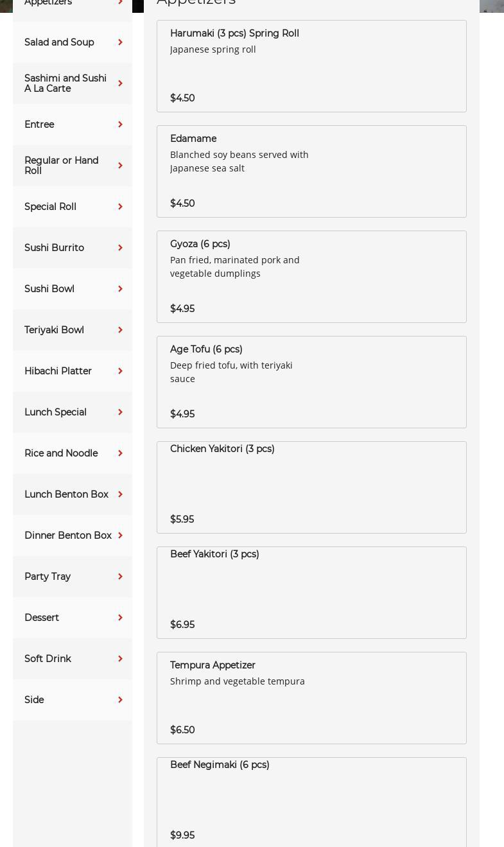Image resolution: width=504 pixels, height=847 pixels.
Task: Go to the Teriyaki Bowl category
Action: pos(54,330)
